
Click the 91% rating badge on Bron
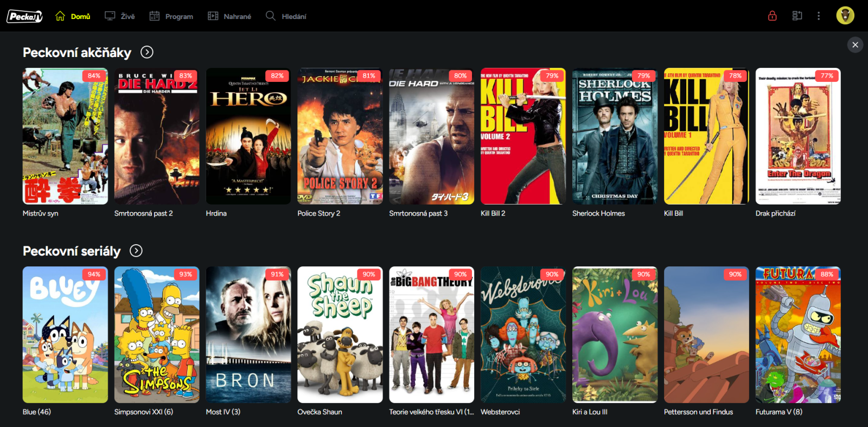pyautogui.click(x=278, y=275)
